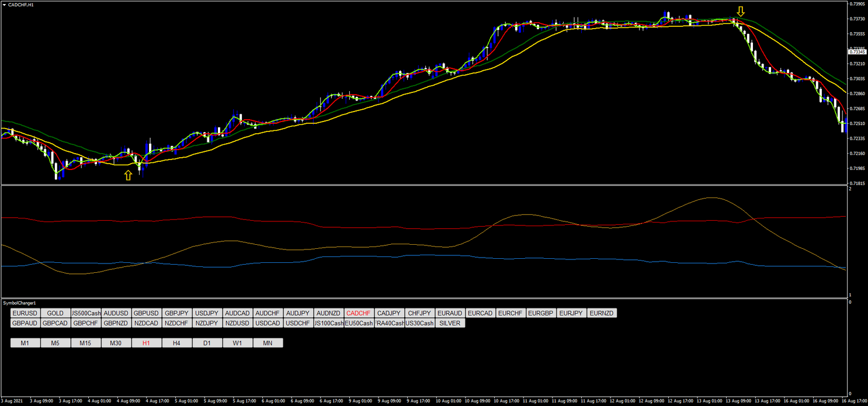
Task: Switch chart to CADJPY
Action: (390, 313)
